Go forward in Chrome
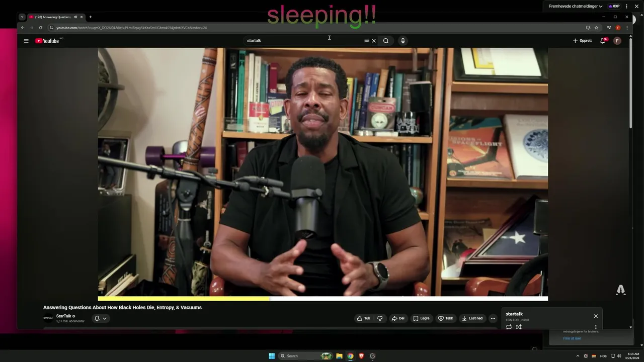This screenshot has width=644, height=362. pos(32,28)
